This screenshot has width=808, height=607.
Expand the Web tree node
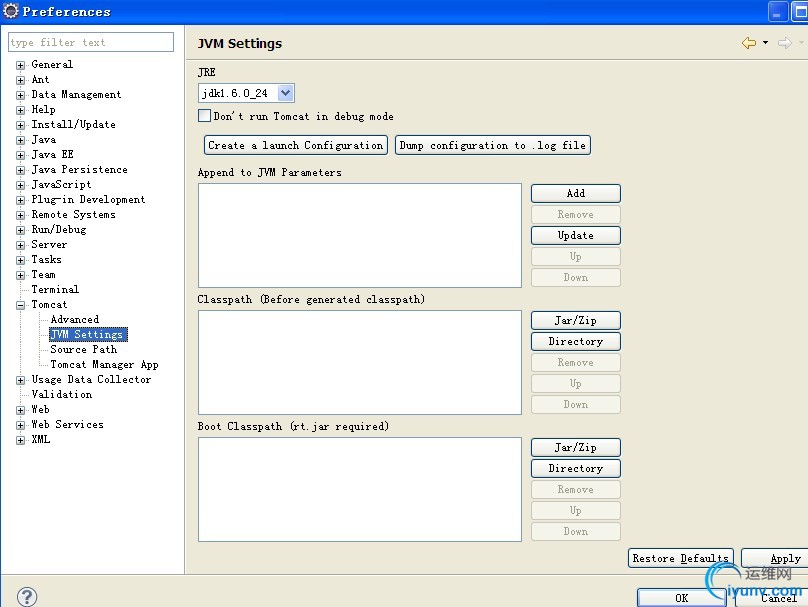(x=21, y=410)
